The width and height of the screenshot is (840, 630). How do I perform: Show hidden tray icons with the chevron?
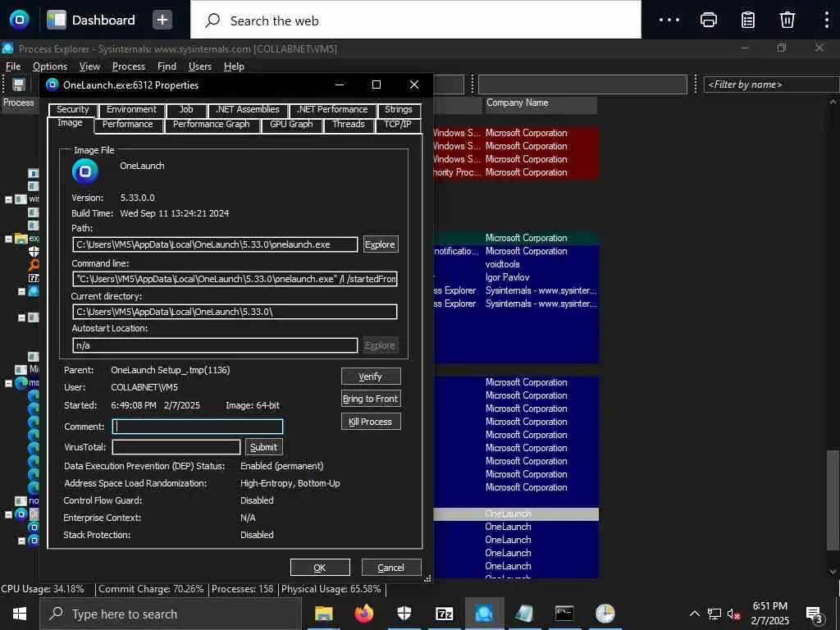point(694,614)
